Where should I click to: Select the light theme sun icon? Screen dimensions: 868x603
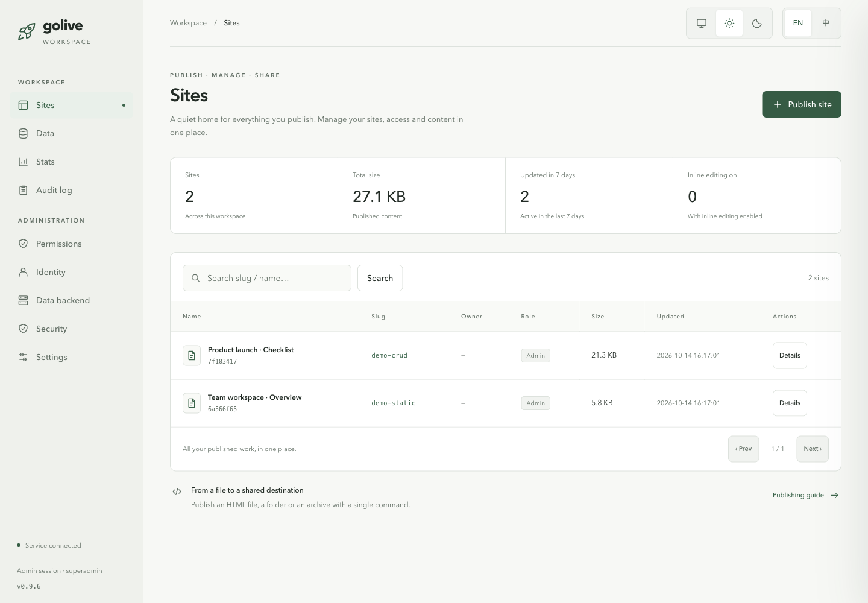729,24
